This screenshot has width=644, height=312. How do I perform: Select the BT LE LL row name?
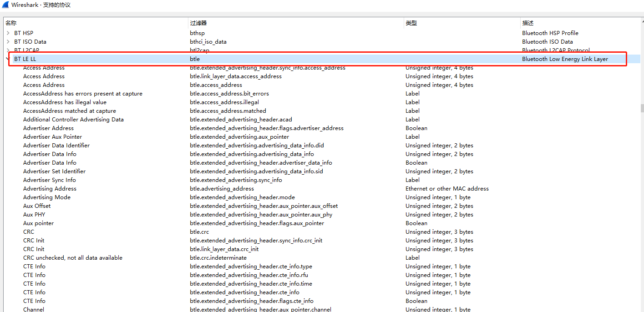pos(25,59)
